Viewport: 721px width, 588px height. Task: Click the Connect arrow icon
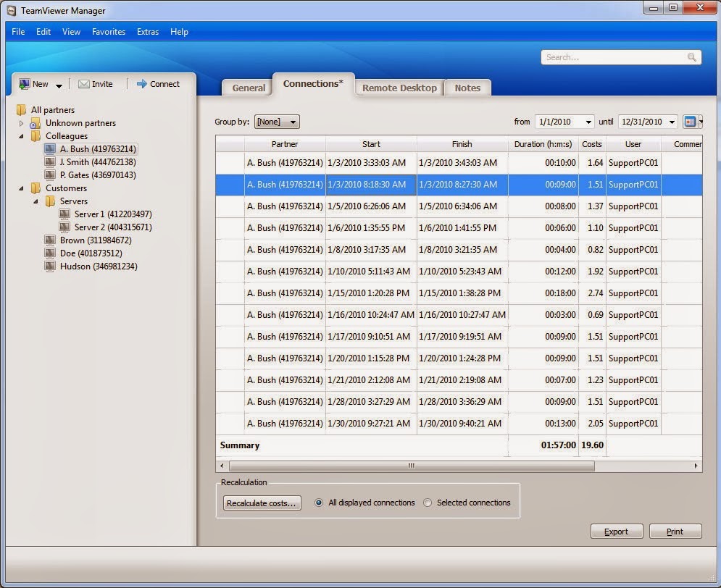(142, 83)
